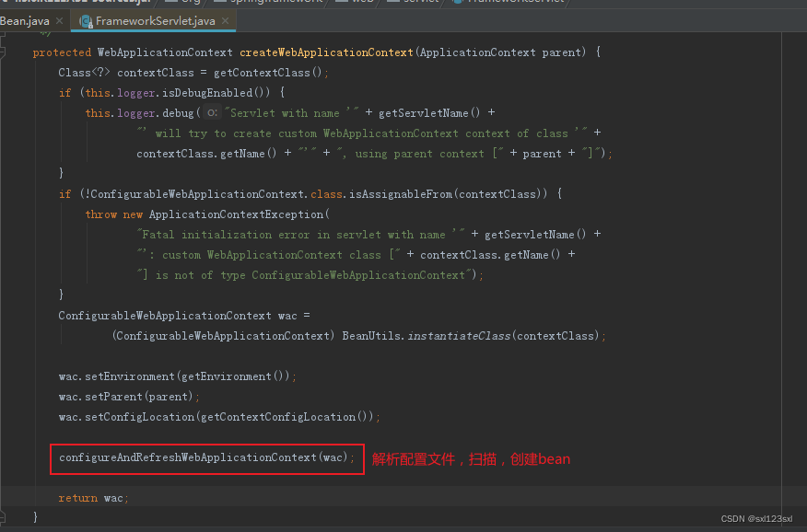Image resolution: width=807 pixels, height=532 pixels.
Task: Click wac.setConfigLocation method name
Action: [139, 417]
